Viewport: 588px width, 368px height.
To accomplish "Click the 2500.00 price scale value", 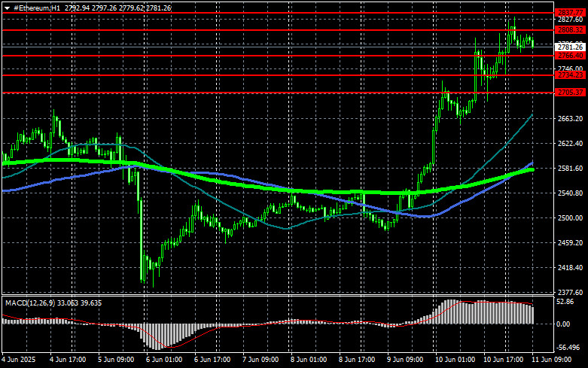I will point(570,217).
